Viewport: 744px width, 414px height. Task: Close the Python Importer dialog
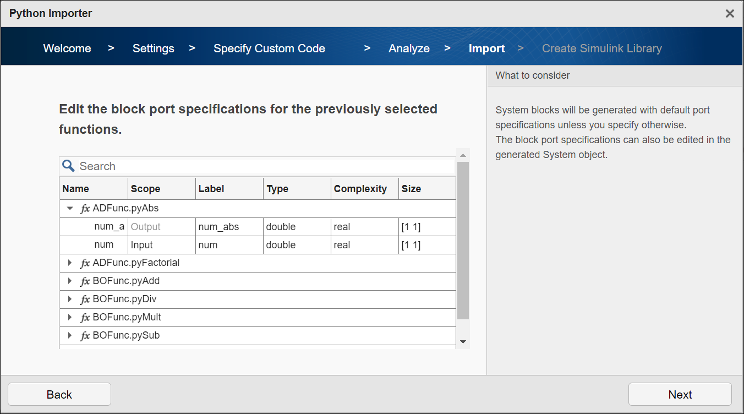click(729, 13)
